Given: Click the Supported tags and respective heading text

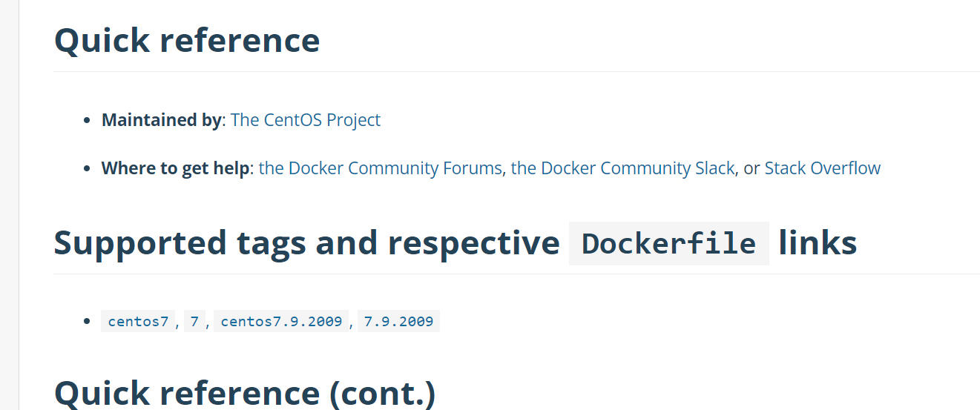Looking at the screenshot, I should click(x=306, y=243).
